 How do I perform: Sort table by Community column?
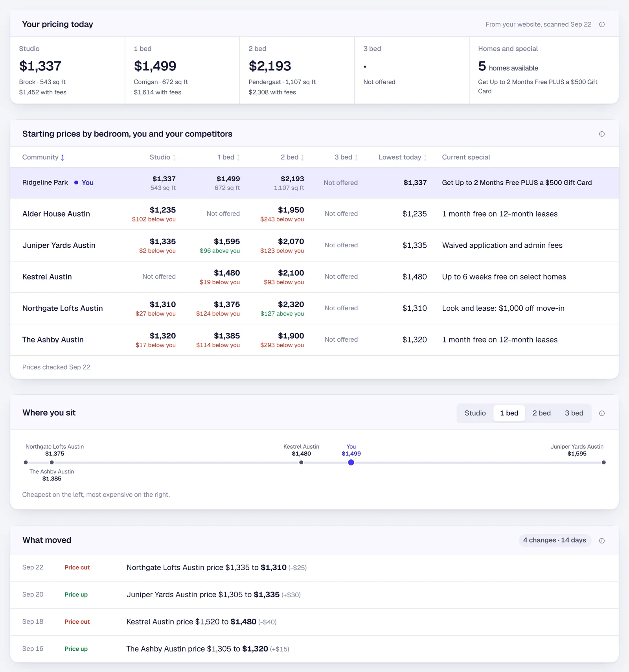[x=43, y=157]
